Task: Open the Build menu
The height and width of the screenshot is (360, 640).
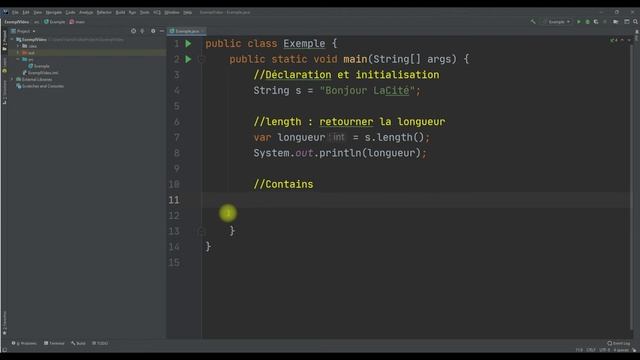Action: pos(120,12)
